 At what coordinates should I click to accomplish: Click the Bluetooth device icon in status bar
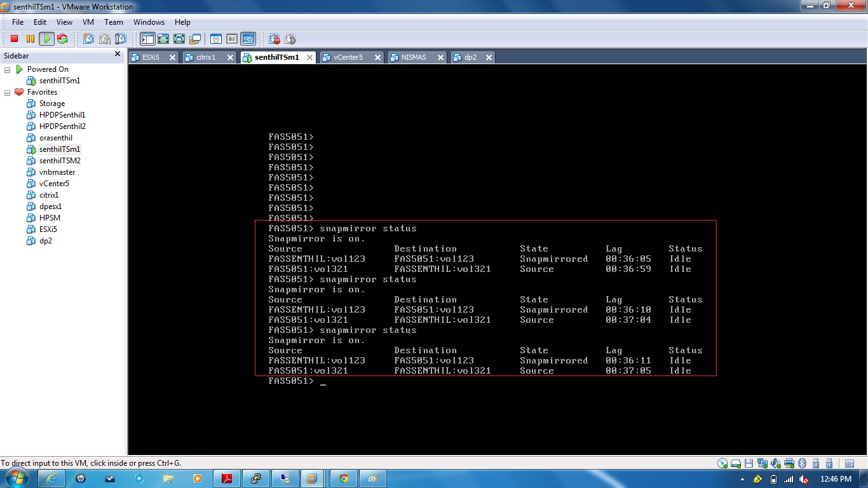click(x=802, y=463)
